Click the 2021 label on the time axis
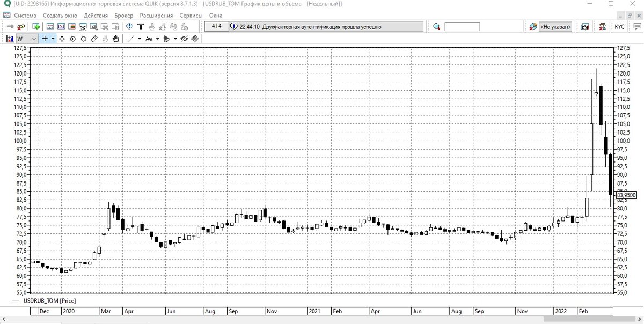The height and width of the screenshot is (324, 644). click(314, 311)
